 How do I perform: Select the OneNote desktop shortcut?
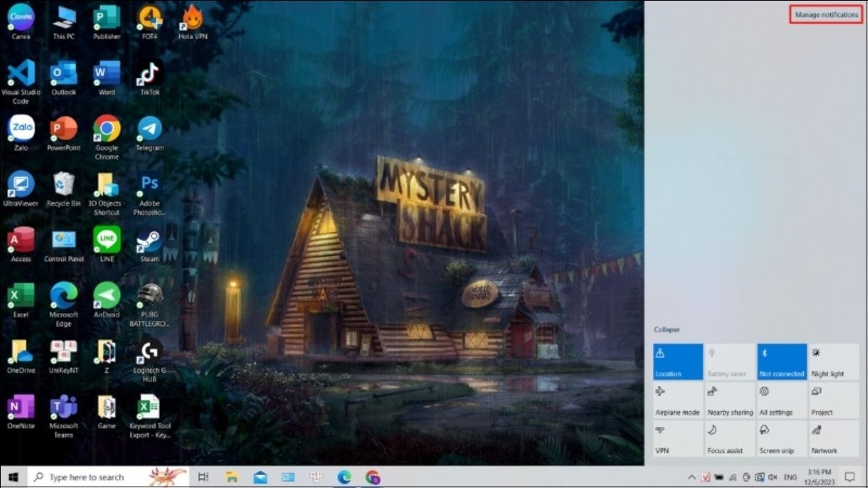tap(20, 412)
